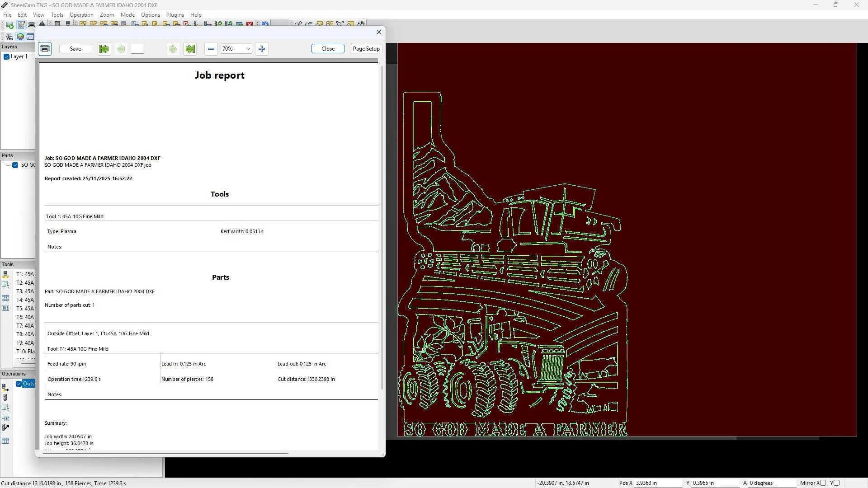Open the 70% zoom level dropdown

[248, 49]
